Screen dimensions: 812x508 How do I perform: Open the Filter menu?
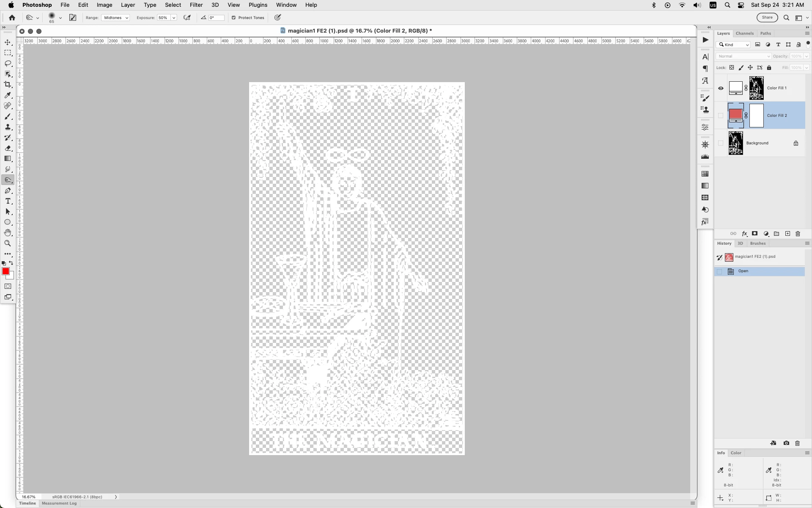196,5
